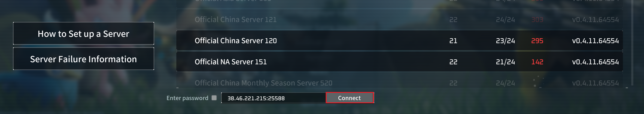Open the How to Set up a Server guide
Image resolution: width=644 pixels, height=114 pixels.
tap(84, 33)
